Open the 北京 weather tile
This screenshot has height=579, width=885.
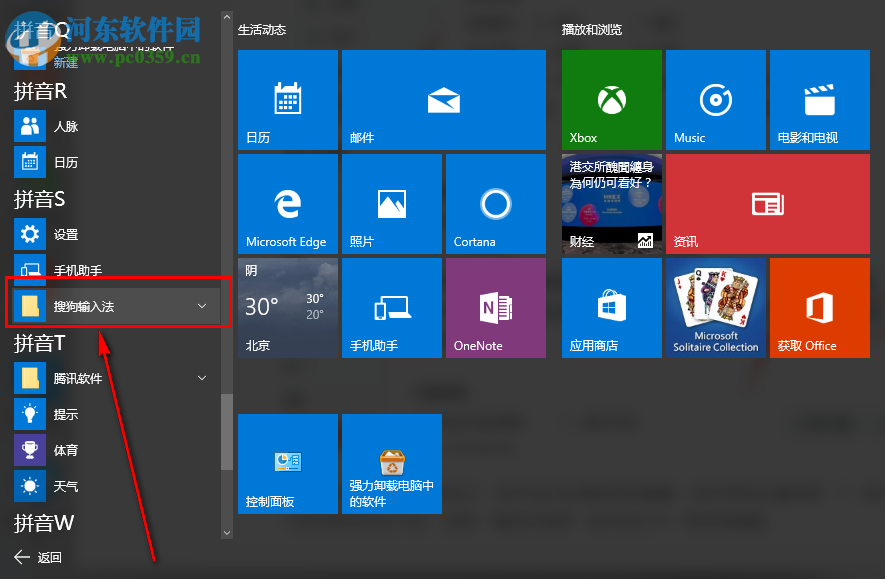[288, 308]
